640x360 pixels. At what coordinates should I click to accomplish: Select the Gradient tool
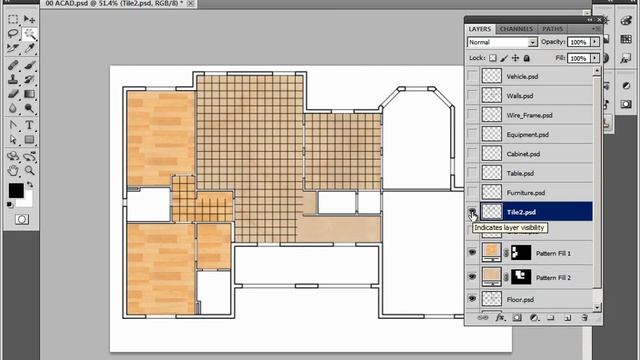pyautogui.click(x=29, y=94)
